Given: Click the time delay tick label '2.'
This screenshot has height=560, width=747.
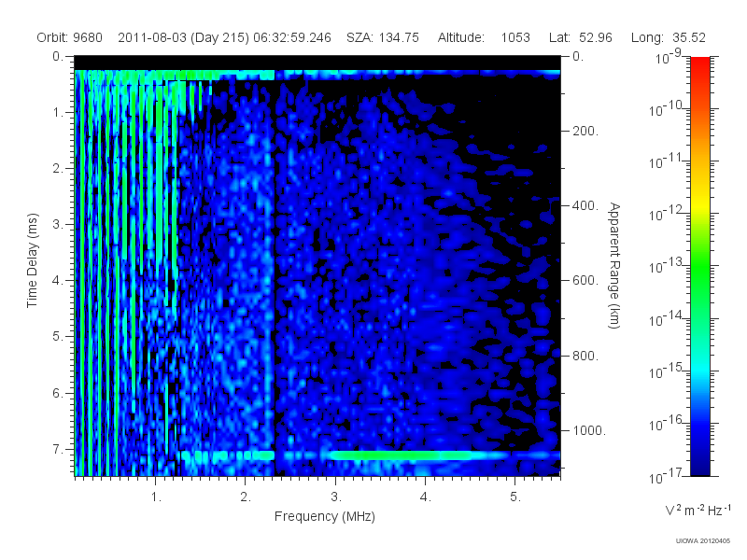Looking at the screenshot, I should coord(58,169).
